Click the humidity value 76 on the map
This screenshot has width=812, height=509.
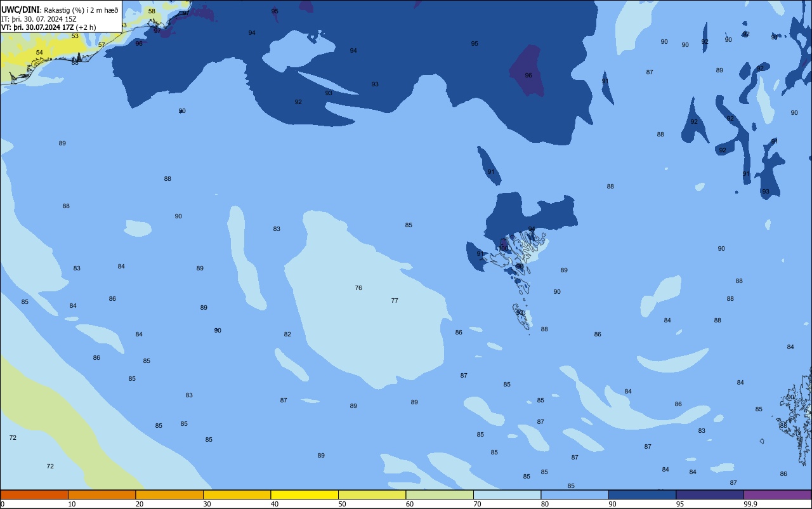tap(358, 288)
